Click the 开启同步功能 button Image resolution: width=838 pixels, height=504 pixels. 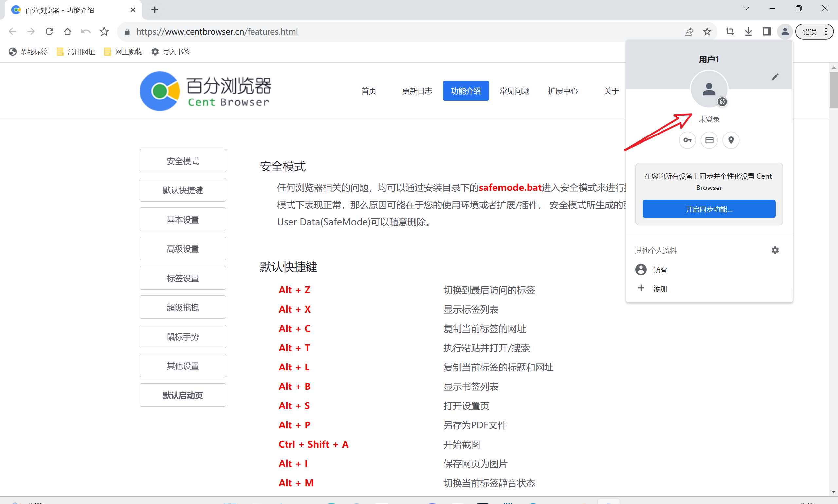click(709, 209)
